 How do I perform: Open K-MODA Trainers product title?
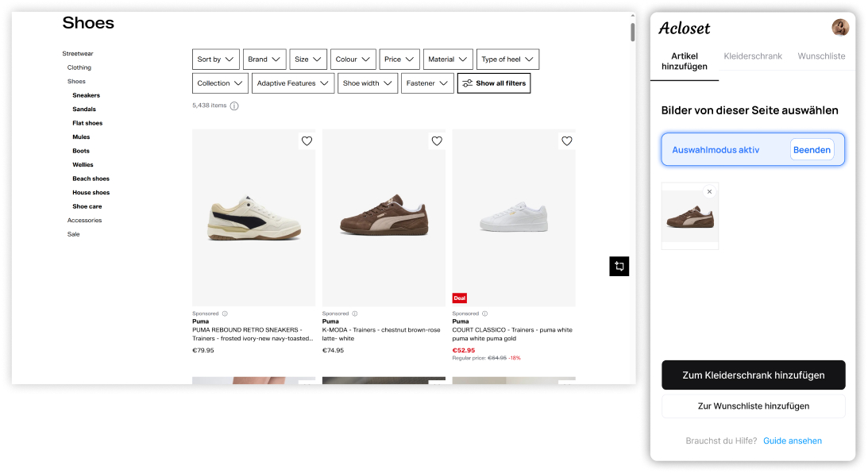381,334
